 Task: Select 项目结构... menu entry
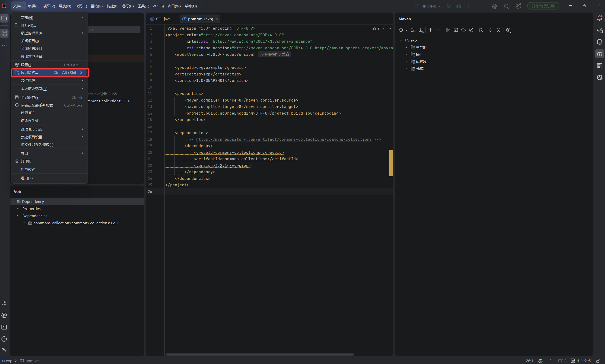50,73
